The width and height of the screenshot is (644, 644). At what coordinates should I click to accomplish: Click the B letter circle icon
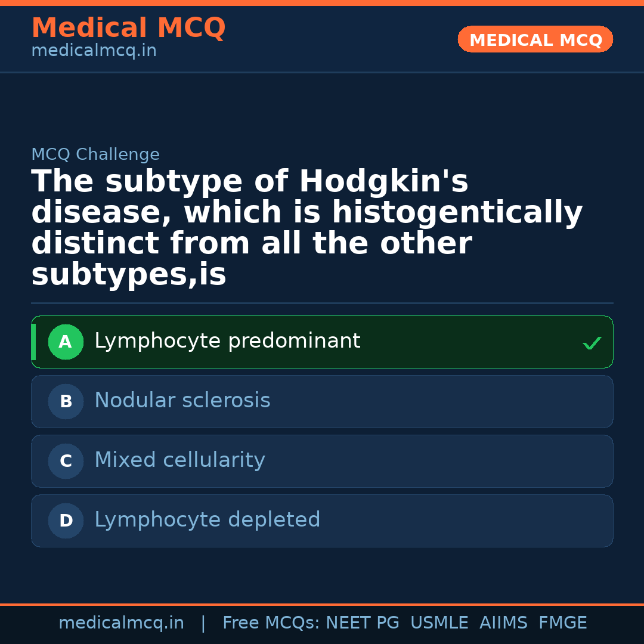tap(66, 401)
